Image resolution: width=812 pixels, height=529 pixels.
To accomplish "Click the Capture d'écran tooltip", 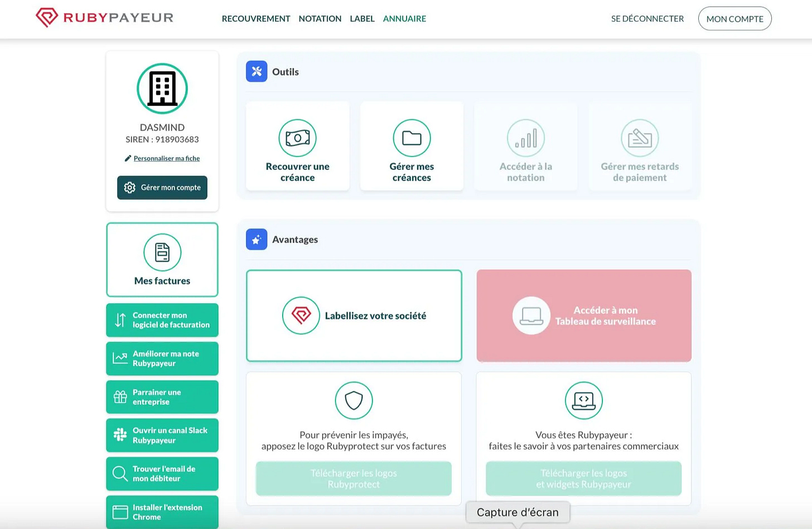I will (518, 512).
